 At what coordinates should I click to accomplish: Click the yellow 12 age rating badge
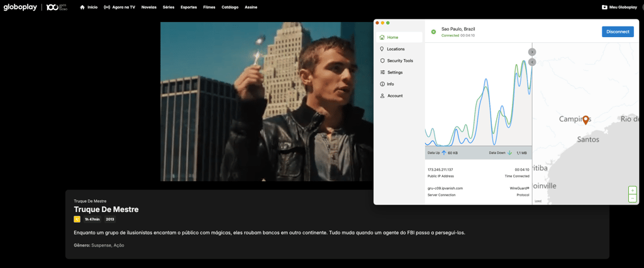[x=77, y=220]
